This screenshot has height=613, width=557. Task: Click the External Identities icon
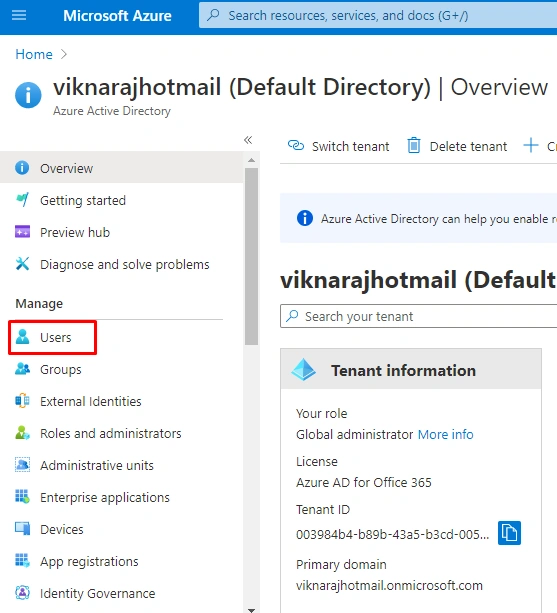pos(22,401)
